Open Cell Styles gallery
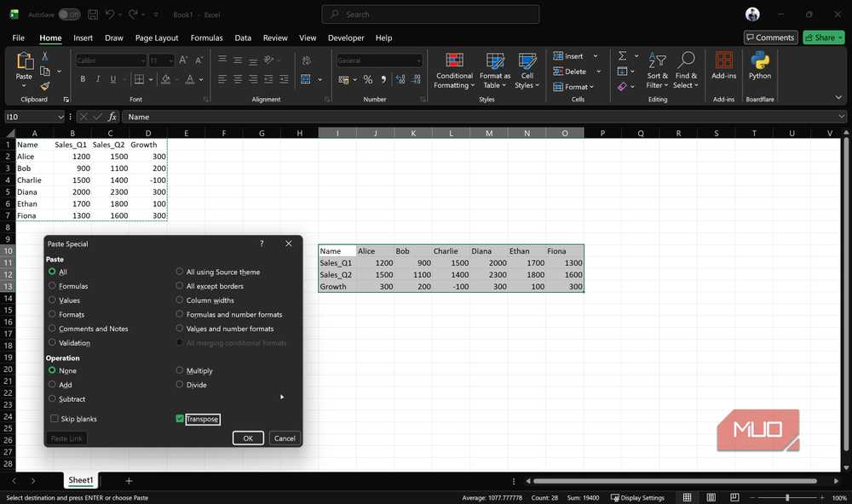The width and height of the screenshot is (852, 504). [527, 71]
